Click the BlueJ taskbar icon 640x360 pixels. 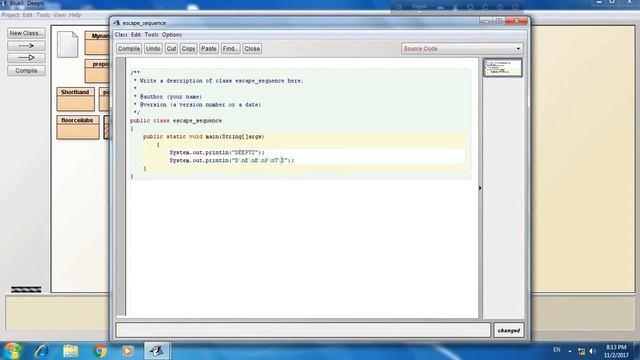click(x=156, y=351)
